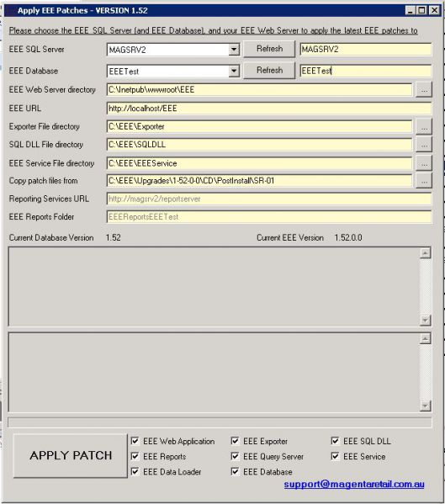Viewport: 445px width, 504px height.
Task: Click up arrow of upper log scrollbar
Action: [425, 253]
